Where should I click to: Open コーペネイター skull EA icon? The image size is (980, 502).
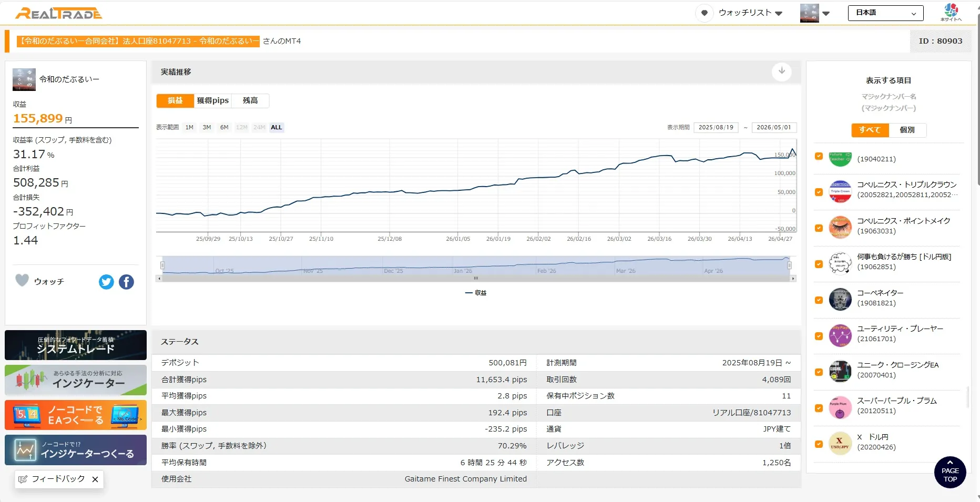[840, 300]
